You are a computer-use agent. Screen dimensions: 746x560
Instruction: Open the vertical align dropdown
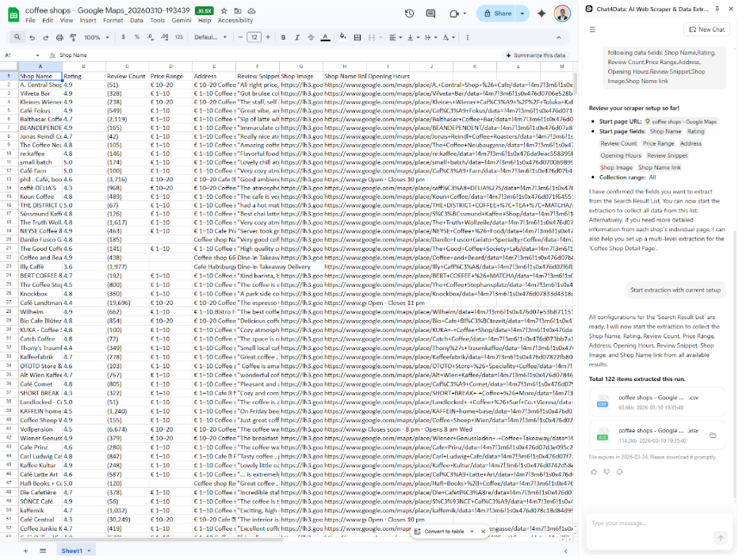coord(412,37)
